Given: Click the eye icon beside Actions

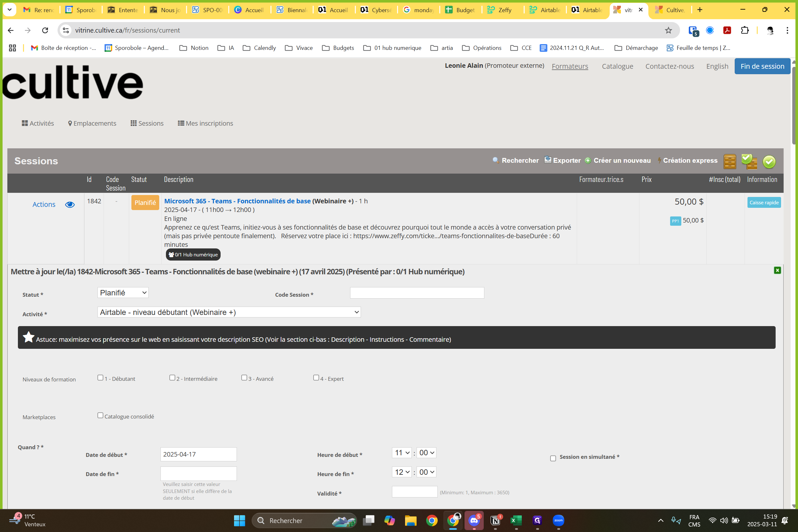Looking at the screenshot, I should 70,205.
